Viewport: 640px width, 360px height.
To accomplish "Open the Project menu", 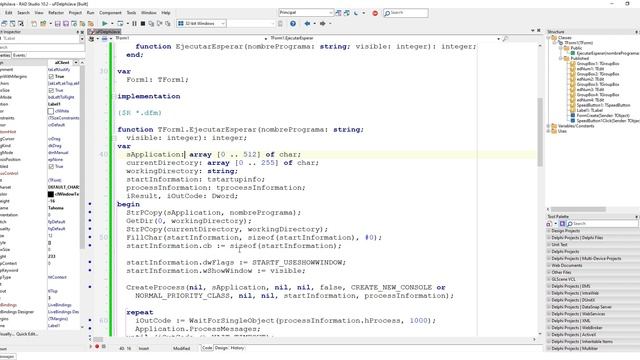I will click(x=75, y=13).
